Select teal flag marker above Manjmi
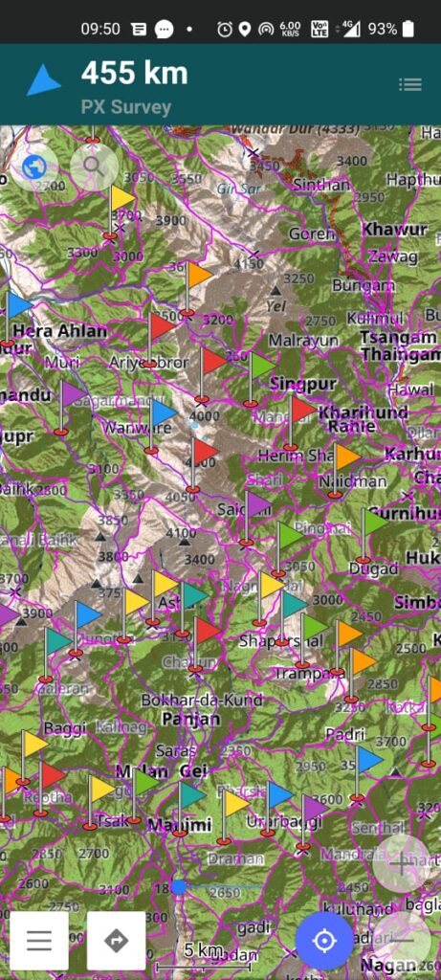 coord(189,808)
